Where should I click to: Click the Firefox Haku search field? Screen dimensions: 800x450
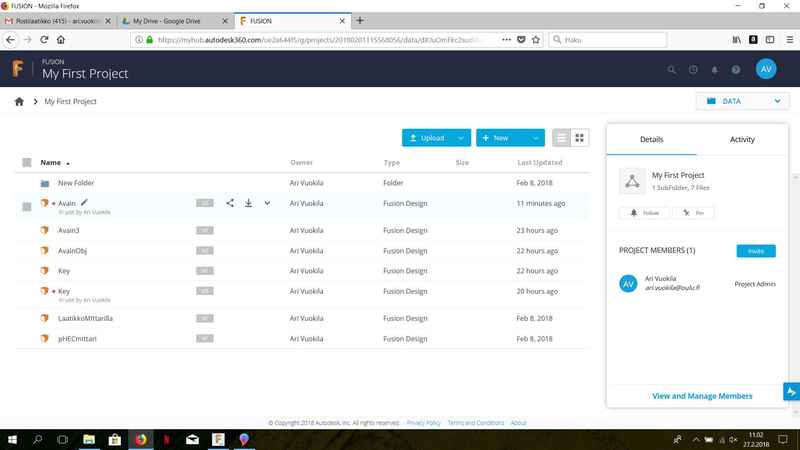pyautogui.click(x=608, y=40)
